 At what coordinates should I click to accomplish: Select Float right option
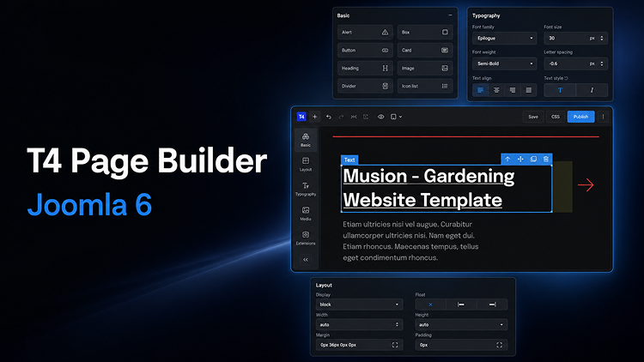[492, 305]
